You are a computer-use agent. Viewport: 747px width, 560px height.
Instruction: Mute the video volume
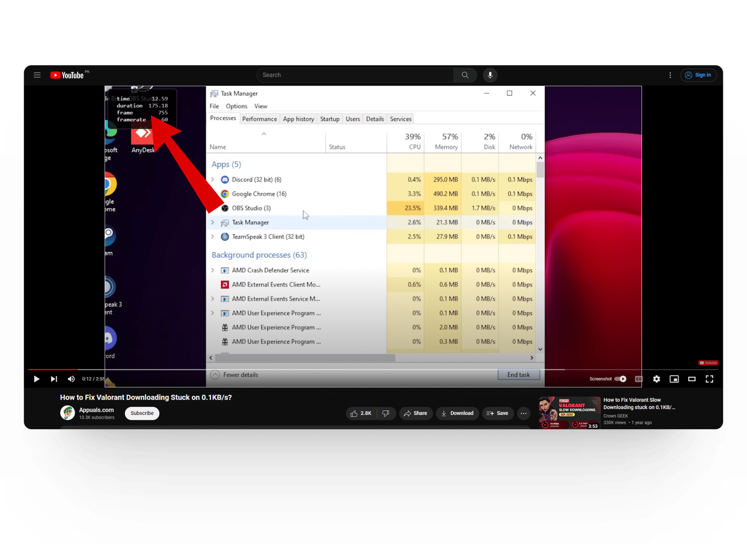(71, 379)
